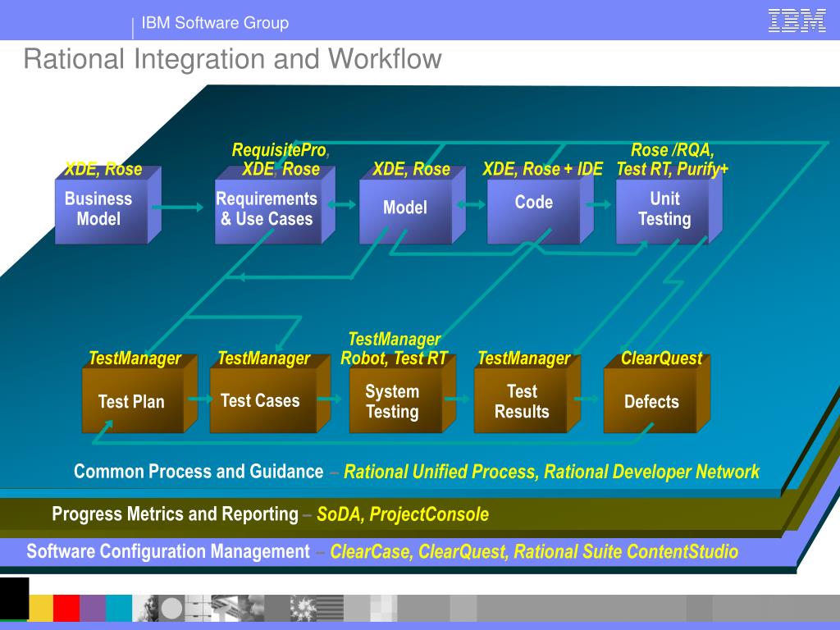This screenshot has height=630, width=840.
Task: Click 'XDE, Rose' label above Business Model
Action: (103, 169)
